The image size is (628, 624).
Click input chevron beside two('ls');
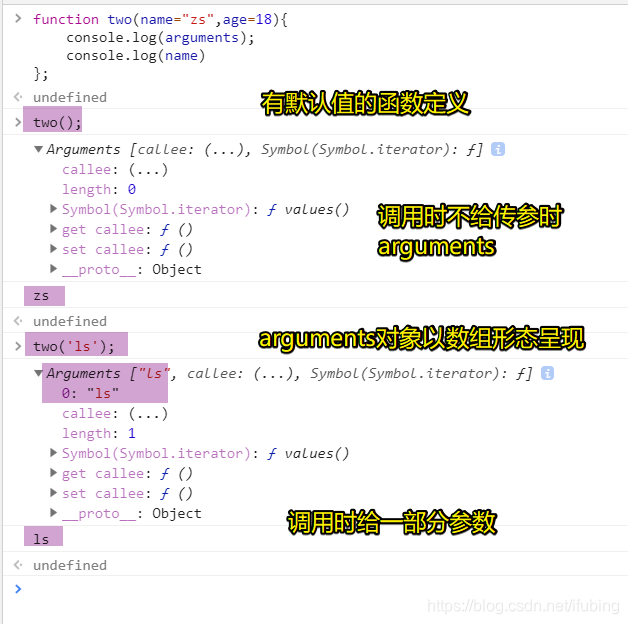(x=18, y=346)
